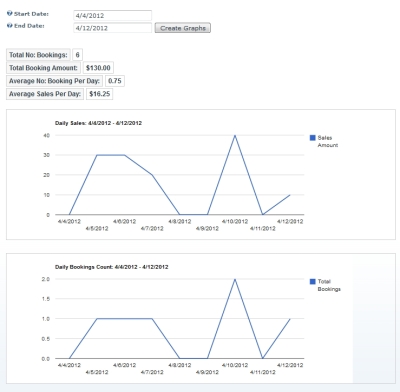Click the Daily Sales chart title
400x392 pixels.
coord(98,123)
